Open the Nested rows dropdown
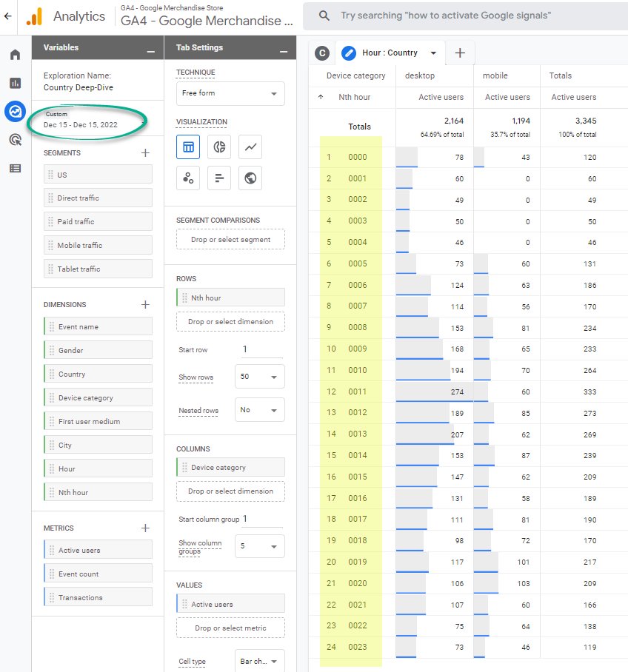628x672 pixels. click(259, 410)
